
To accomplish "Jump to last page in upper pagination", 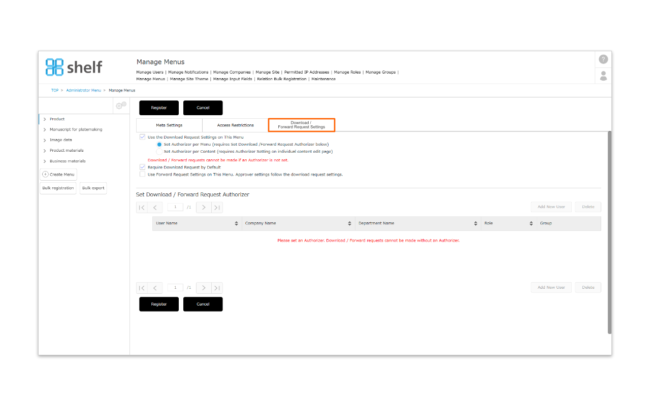I will tap(217, 207).
